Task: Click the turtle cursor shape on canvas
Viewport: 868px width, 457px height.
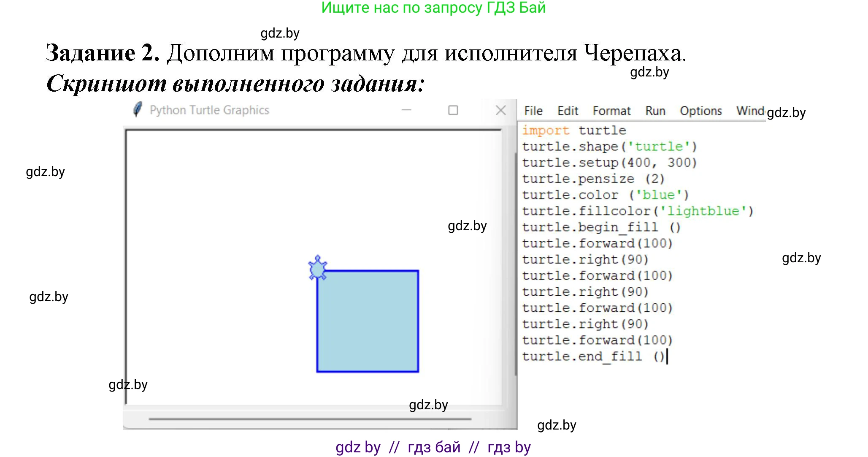Action: pos(317,268)
